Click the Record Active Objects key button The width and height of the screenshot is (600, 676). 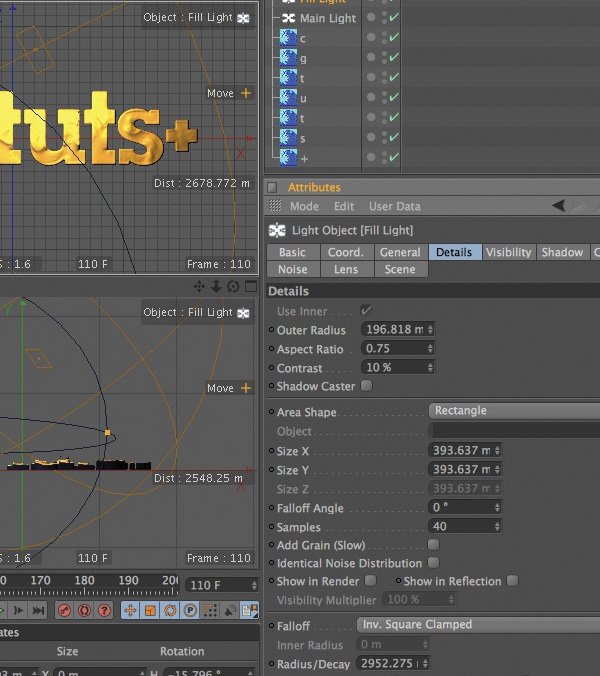pos(65,610)
